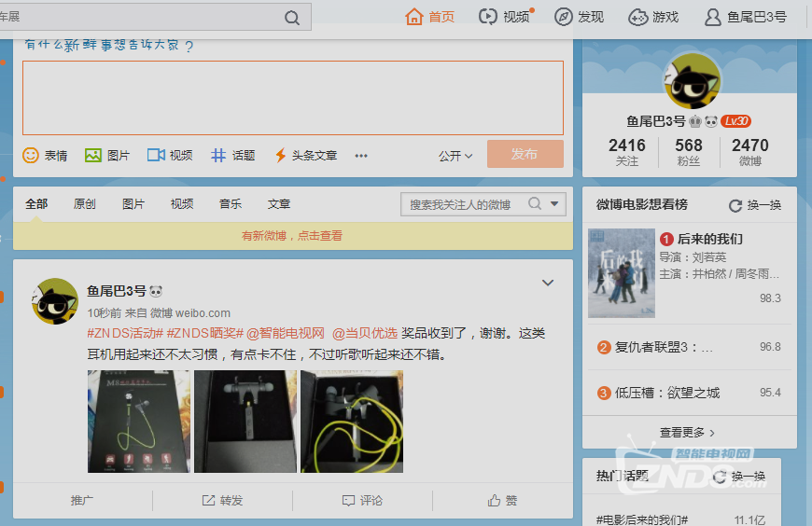Screen dimensions: 812x526
Task: Open second earphone photo thumbnail
Action: tap(245, 421)
